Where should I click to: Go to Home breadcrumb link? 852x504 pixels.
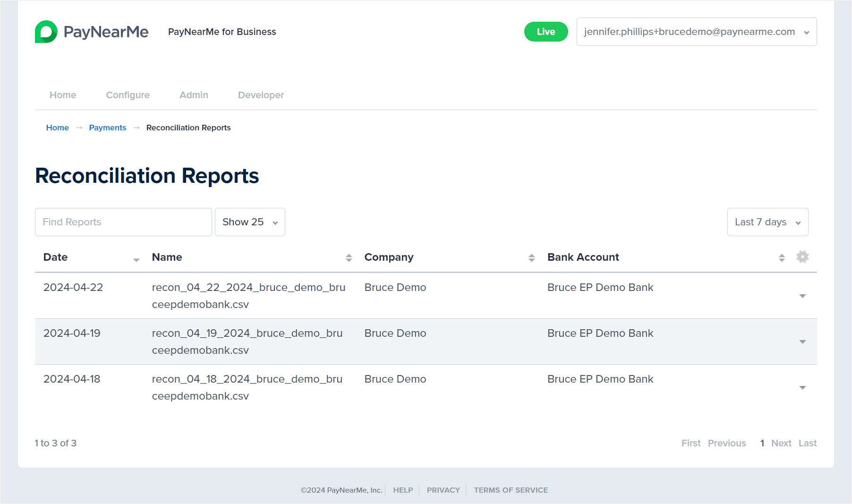tap(58, 128)
